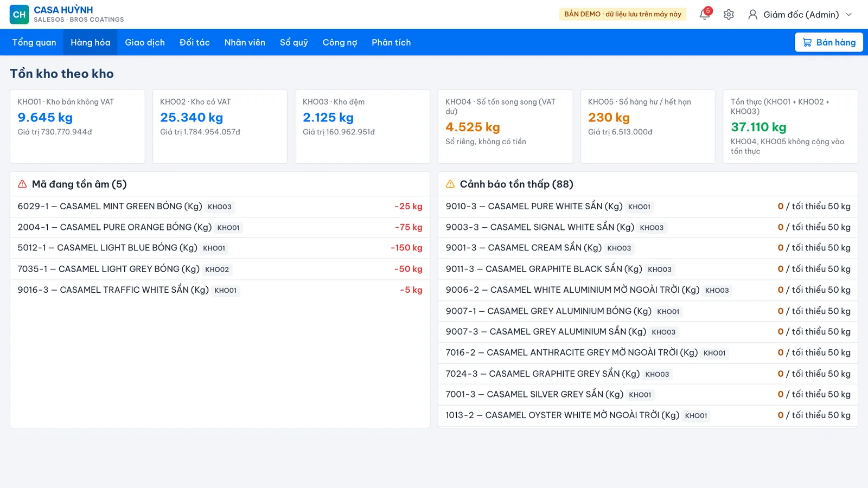Viewport: 868px width, 488px height.
Task: Click the -150 kg negative stock value
Action: pos(406,248)
